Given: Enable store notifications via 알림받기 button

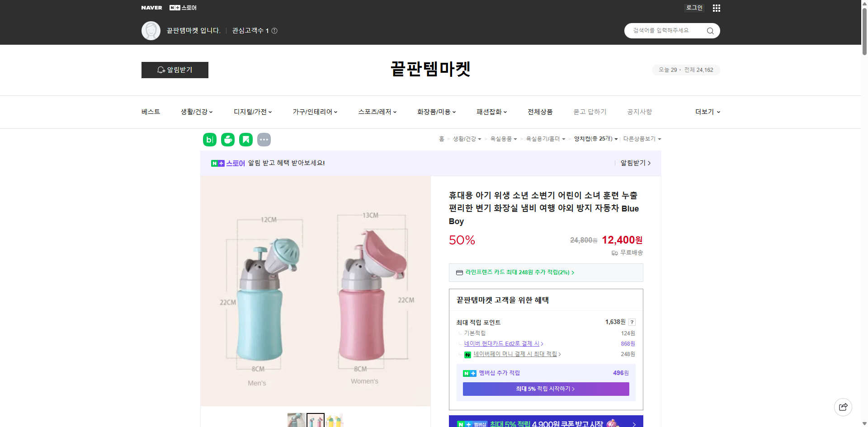Looking at the screenshot, I should pyautogui.click(x=175, y=70).
